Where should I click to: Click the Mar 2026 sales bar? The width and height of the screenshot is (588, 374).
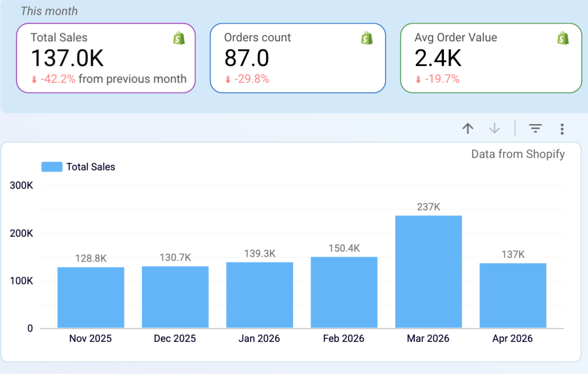click(x=428, y=270)
